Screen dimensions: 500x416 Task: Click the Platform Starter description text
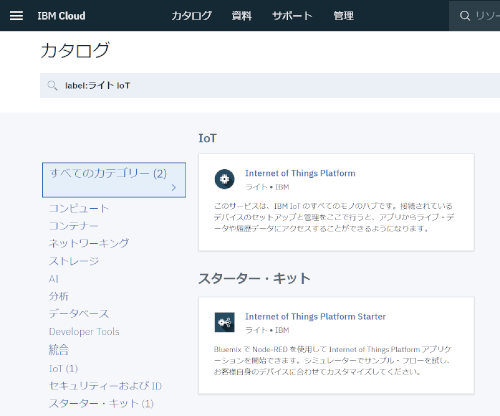332,360
